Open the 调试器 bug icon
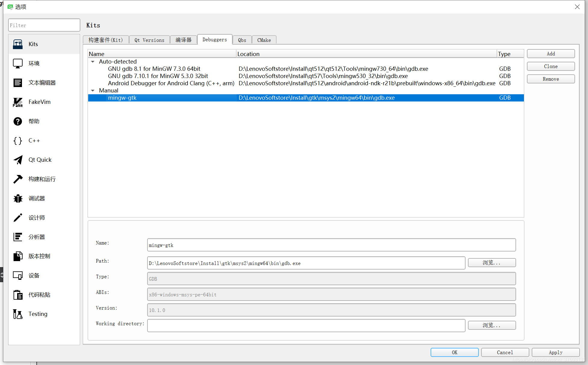Image resolution: width=588 pixels, height=365 pixels. click(x=18, y=198)
